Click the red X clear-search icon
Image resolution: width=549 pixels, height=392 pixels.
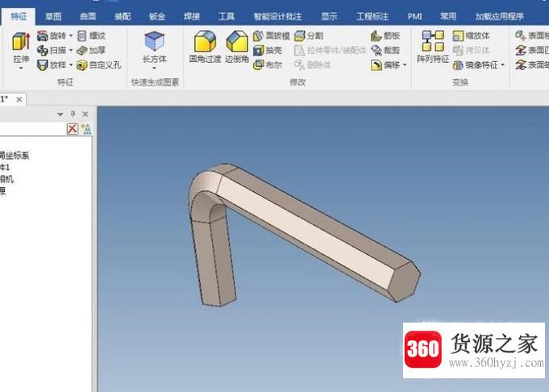[x=72, y=128]
